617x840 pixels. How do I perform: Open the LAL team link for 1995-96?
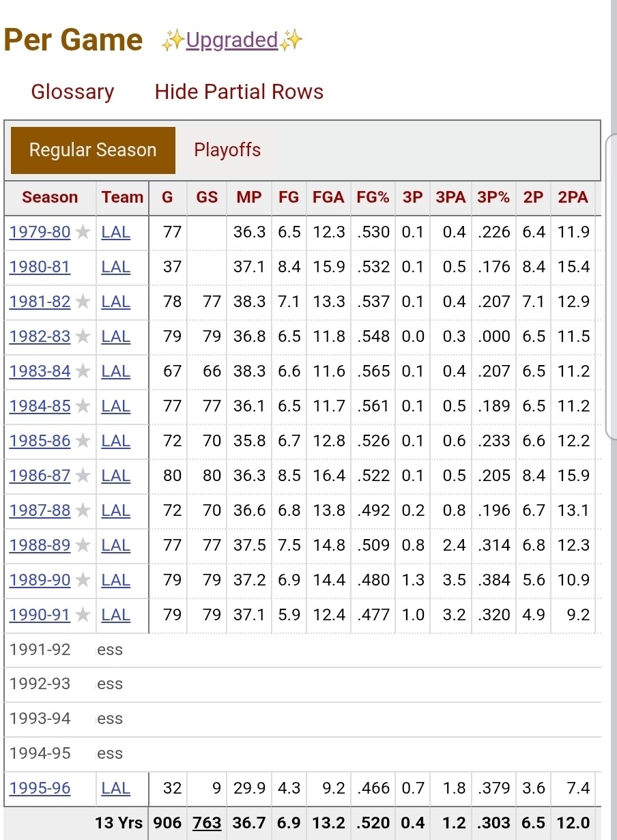(115, 788)
